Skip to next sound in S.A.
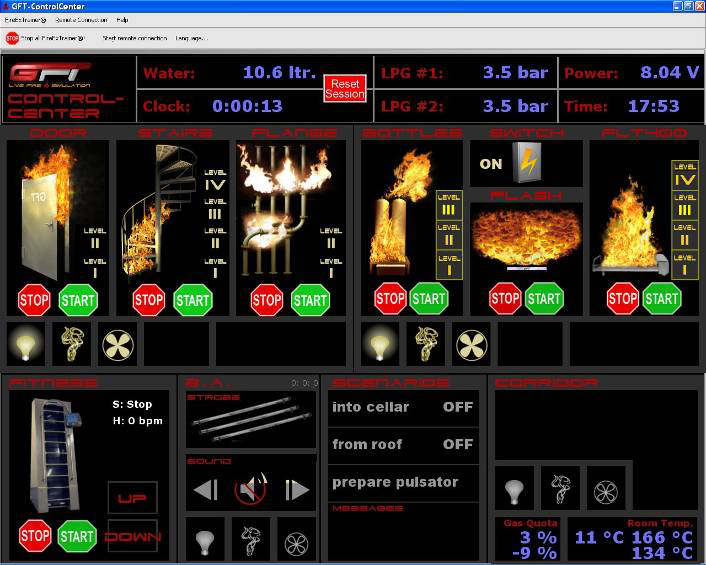This screenshot has height=565, width=706. click(297, 490)
